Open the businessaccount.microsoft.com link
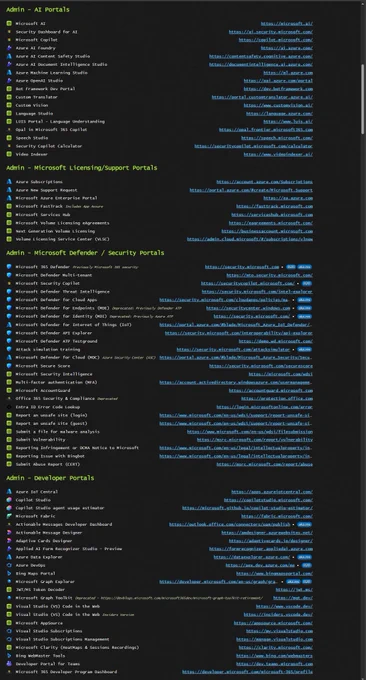 267,231
